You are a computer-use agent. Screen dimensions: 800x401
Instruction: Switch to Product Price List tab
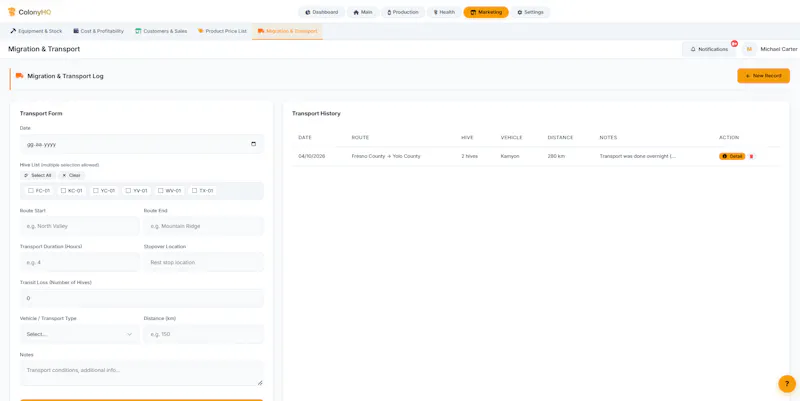[222, 31]
